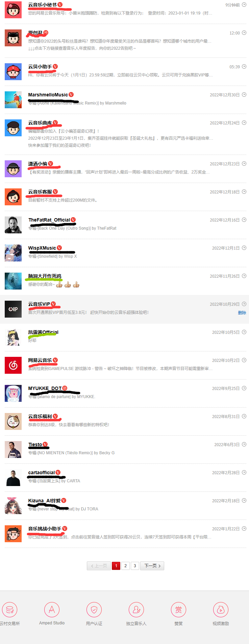Click Kizuna_AI绊爱 avatar thumbnail
The width and height of the screenshot is (249, 644).
(x=13, y=506)
